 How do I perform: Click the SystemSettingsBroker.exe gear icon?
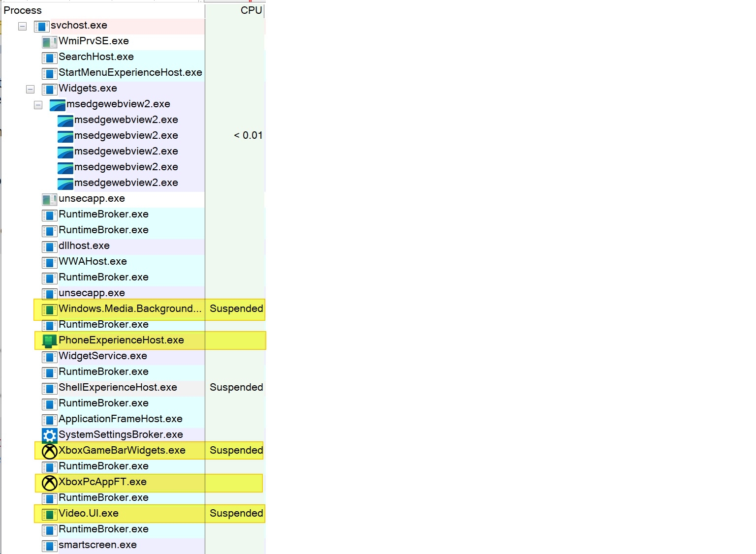[50, 435]
